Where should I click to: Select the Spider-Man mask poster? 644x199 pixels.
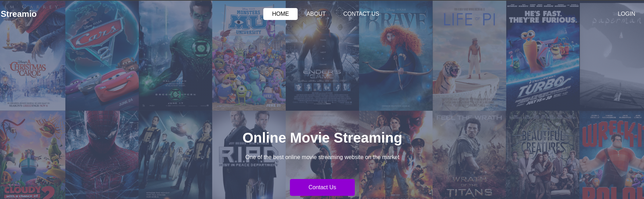102,154
